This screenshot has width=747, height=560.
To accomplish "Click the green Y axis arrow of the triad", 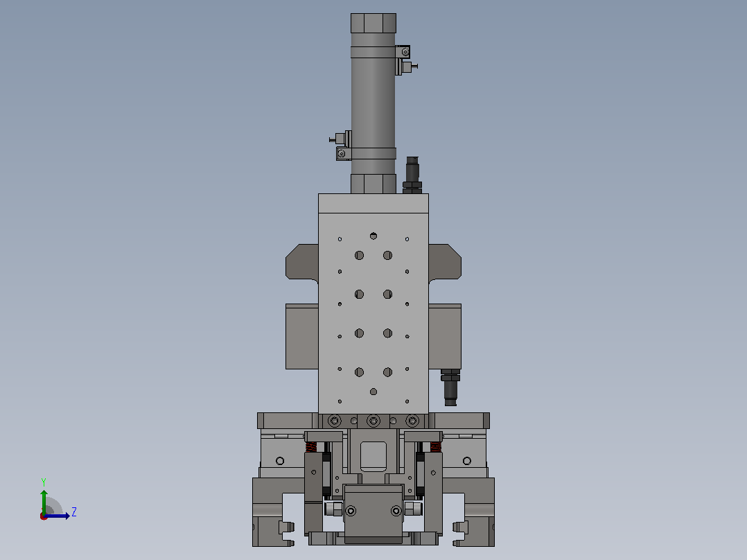I will [x=44, y=501].
